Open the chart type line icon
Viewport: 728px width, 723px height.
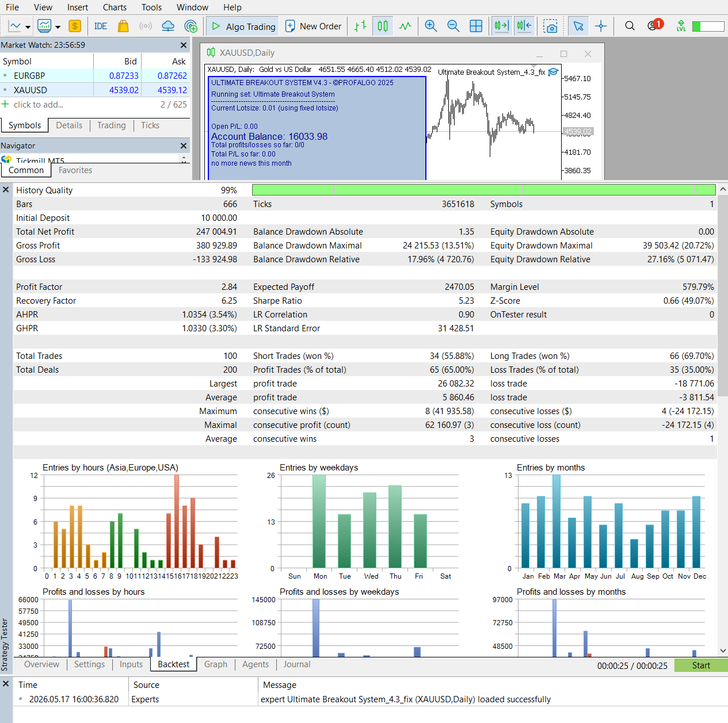click(x=15, y=26)
